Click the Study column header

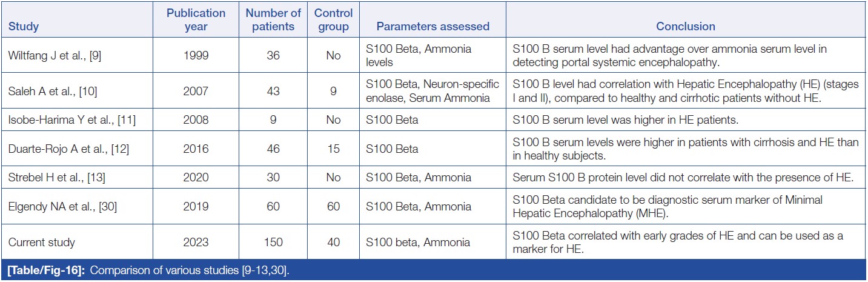24,27
